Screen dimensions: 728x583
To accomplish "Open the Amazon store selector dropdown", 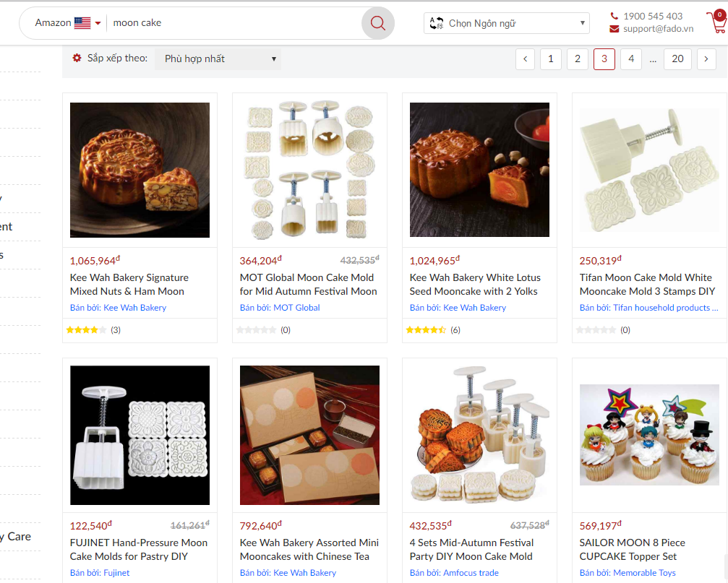I will coord(68,22).
